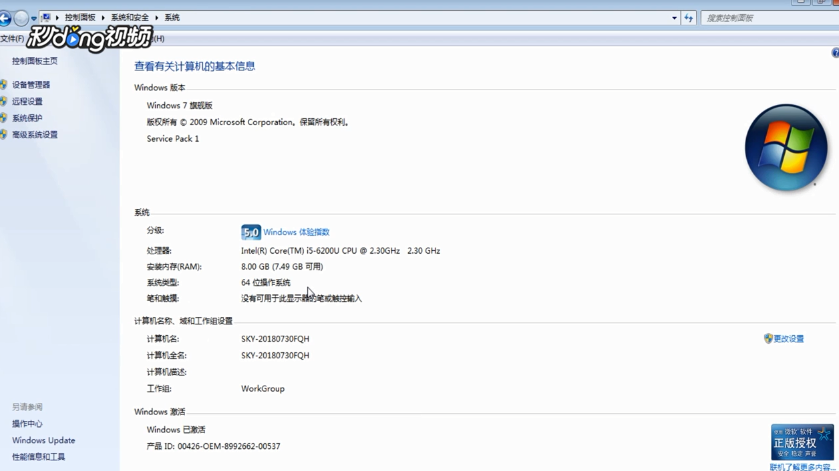Select WorkGroup value text
Screen dimensions: 839x471
point(263,389)
